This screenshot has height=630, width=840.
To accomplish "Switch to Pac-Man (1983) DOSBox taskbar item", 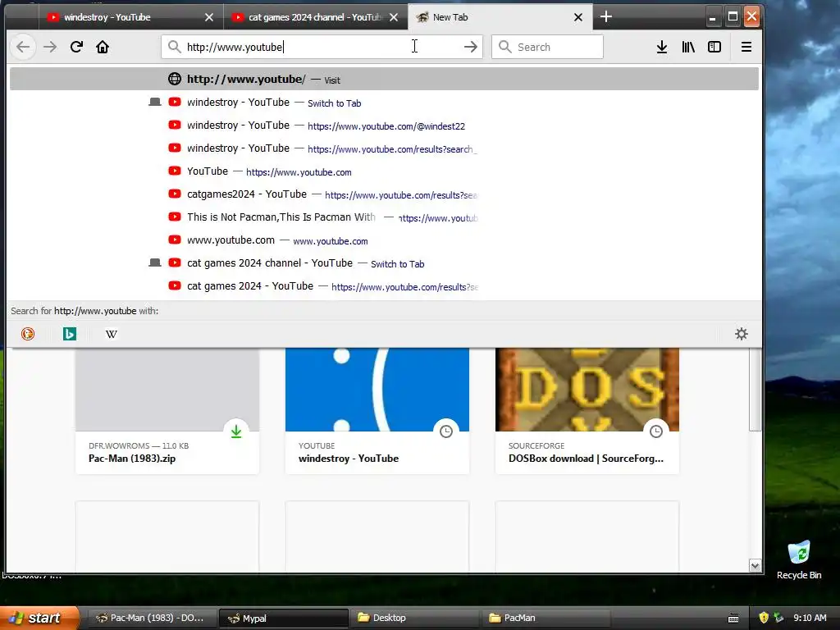I will [152, 618].
